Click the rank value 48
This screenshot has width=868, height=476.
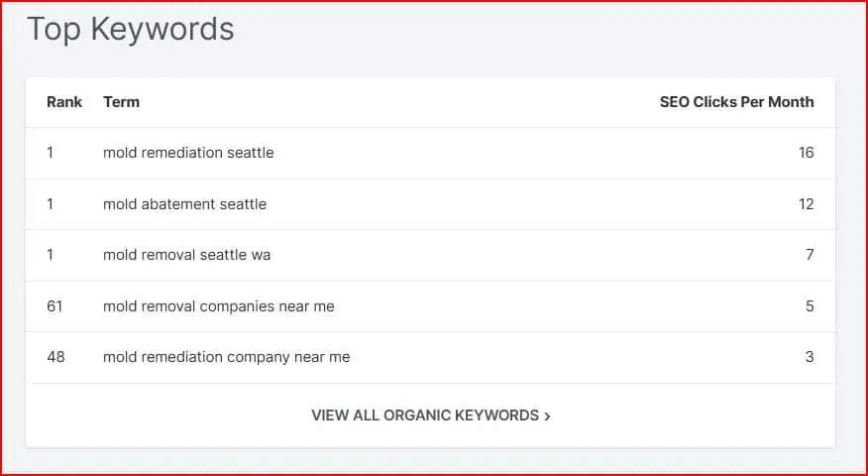click(55, 357)
